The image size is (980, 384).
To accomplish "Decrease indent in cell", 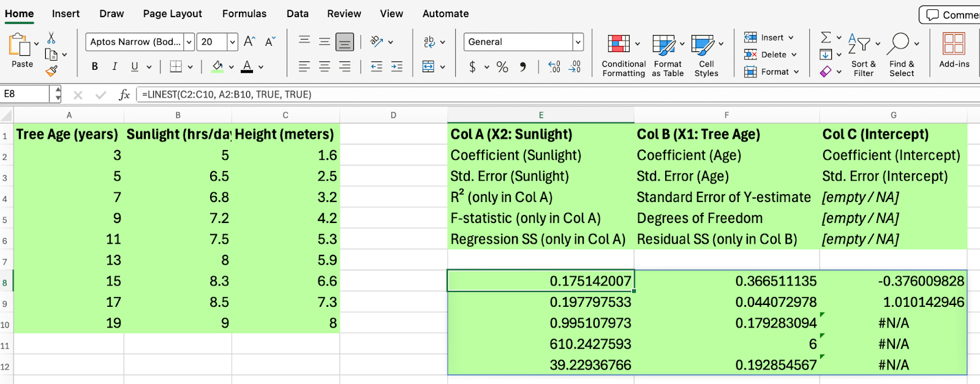I will click(377, 66).
